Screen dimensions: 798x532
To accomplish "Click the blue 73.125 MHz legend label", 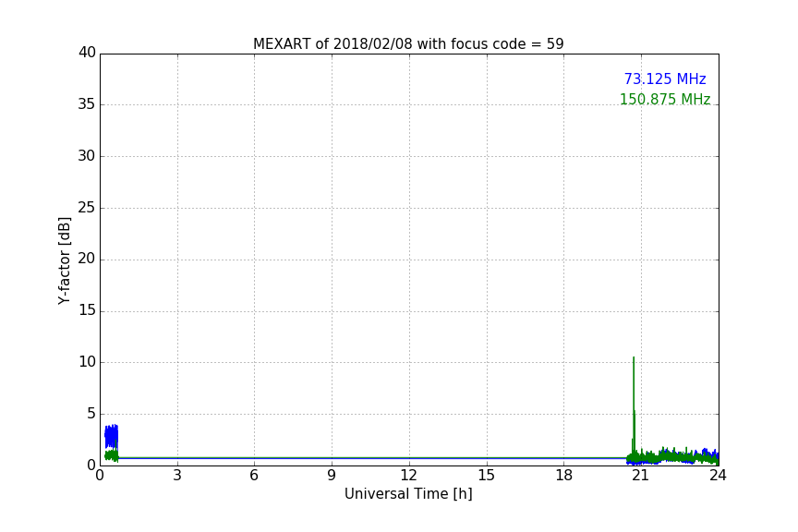I will (x=665, y=79).
